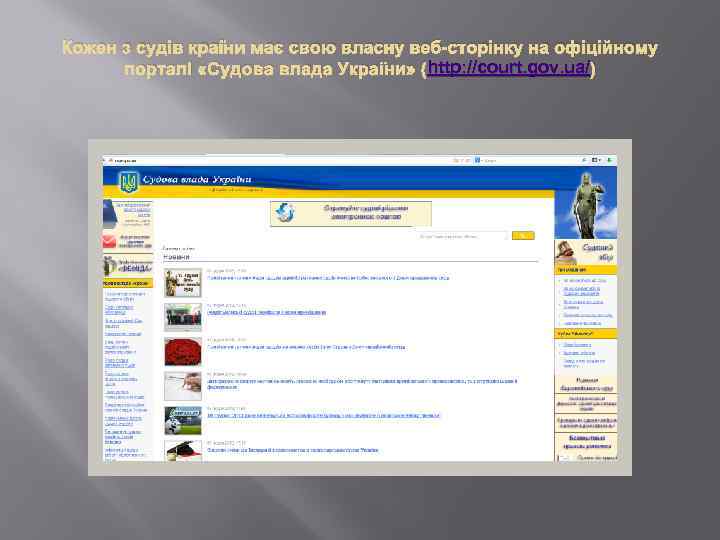Open the banner with the globe icon
This screenshot has width=720, height=540.
[351, 214]
